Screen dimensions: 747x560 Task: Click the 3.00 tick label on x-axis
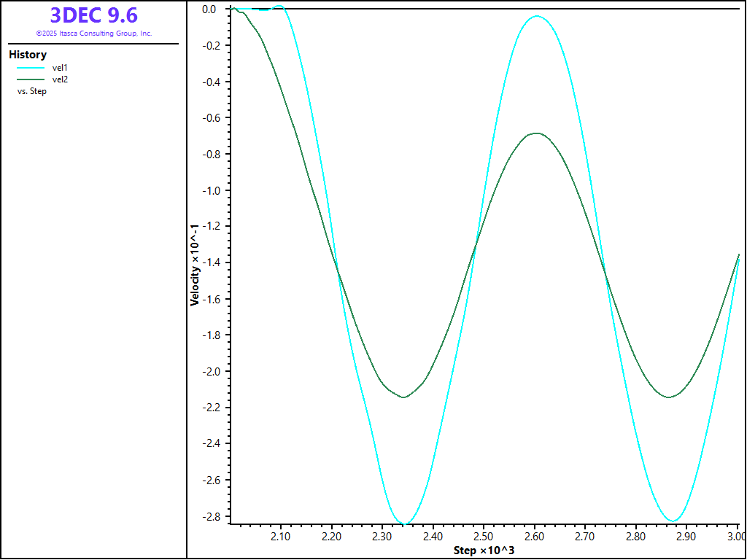735,537
